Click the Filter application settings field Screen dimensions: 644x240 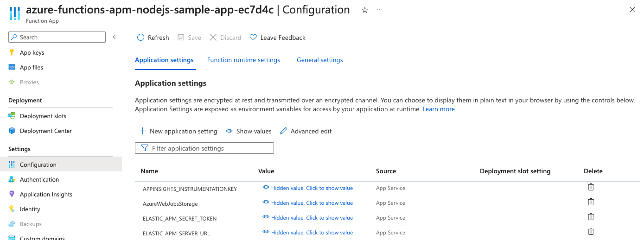tap(204, 148)
